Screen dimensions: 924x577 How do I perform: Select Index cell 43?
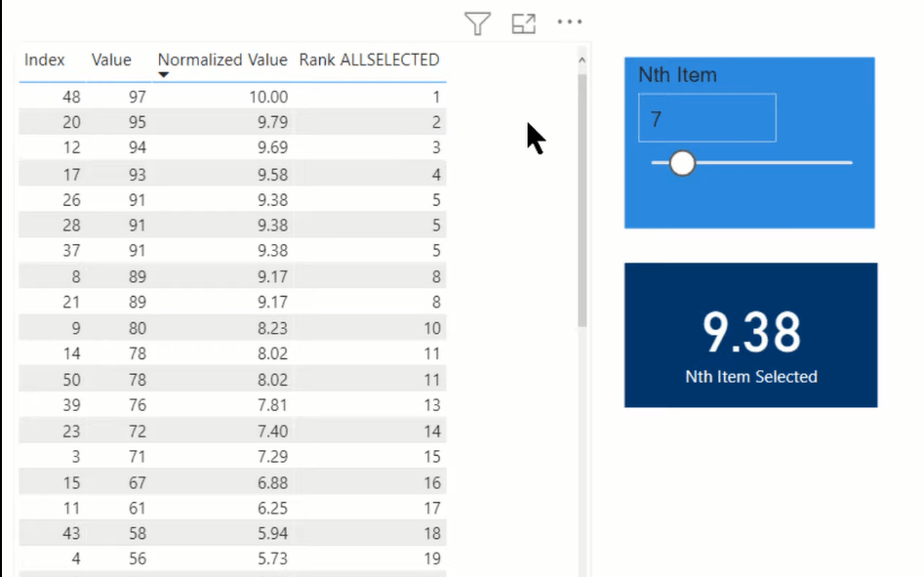coord(71,533)
